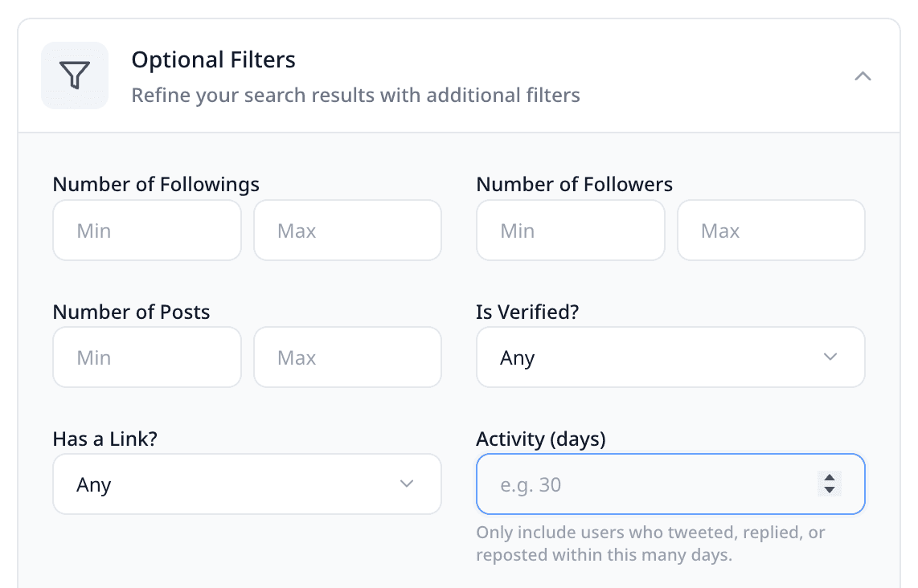Decrease Activity days with down arrow
918x588 pixels.
[830, 490]
